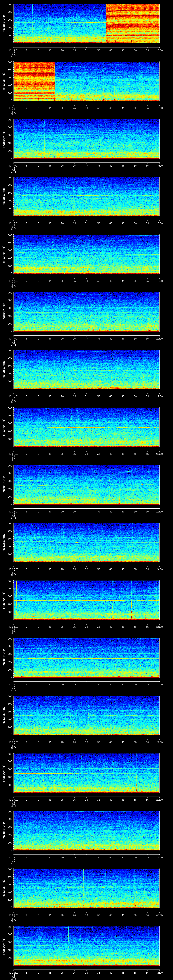173x980 pixels.
Task: Click the '28:00' end-time label
Action: coord(159,799)
